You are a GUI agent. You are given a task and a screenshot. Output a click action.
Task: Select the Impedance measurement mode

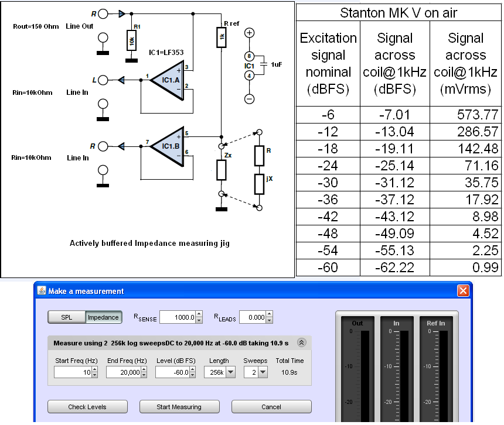(x=104, y=317)
